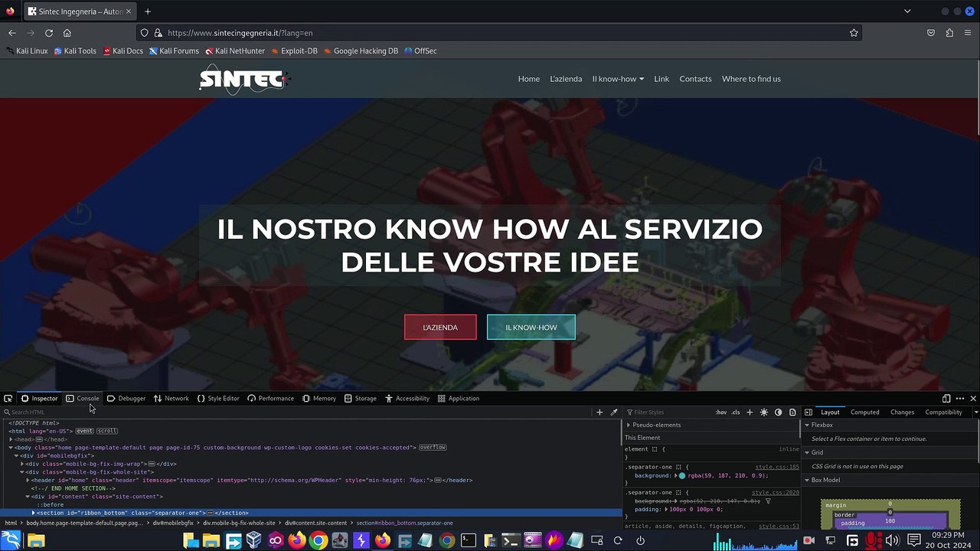List all tabs dropdown arrow
The height and width of the screenshot is (551, 980).
pyautogui.click(x=907, y=11)
